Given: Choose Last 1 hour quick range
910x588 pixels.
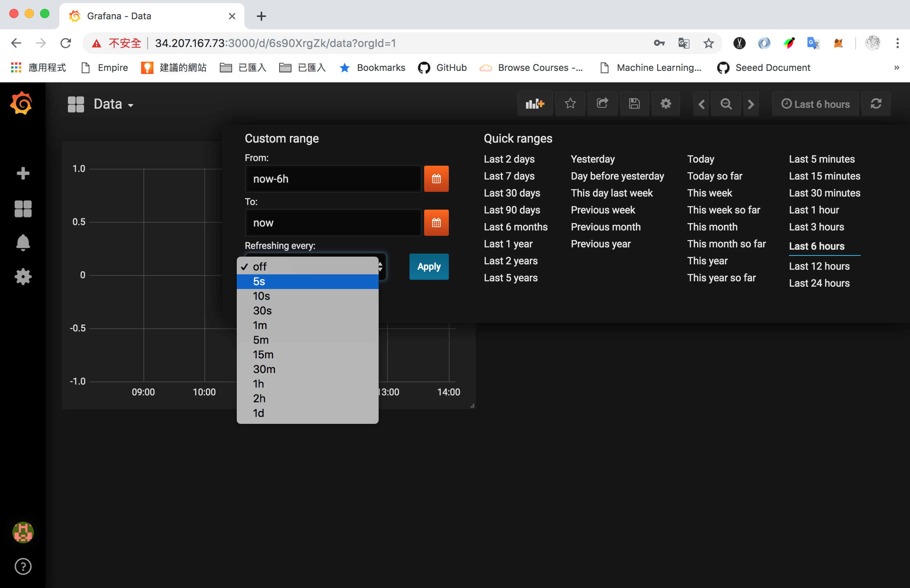Looking at the screenshot, I should click(x=814, y=210).
